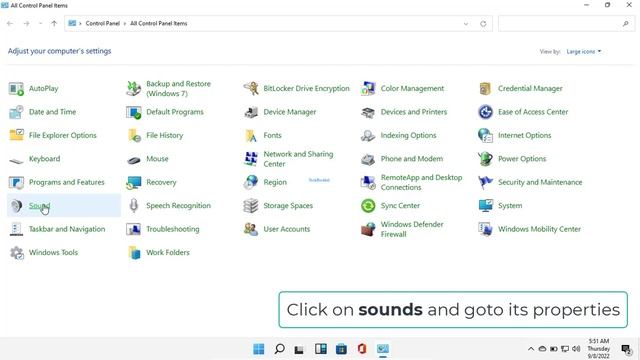640x360 pixels.
Task: Open the Power Options icon
Action: tap(485, 159)
